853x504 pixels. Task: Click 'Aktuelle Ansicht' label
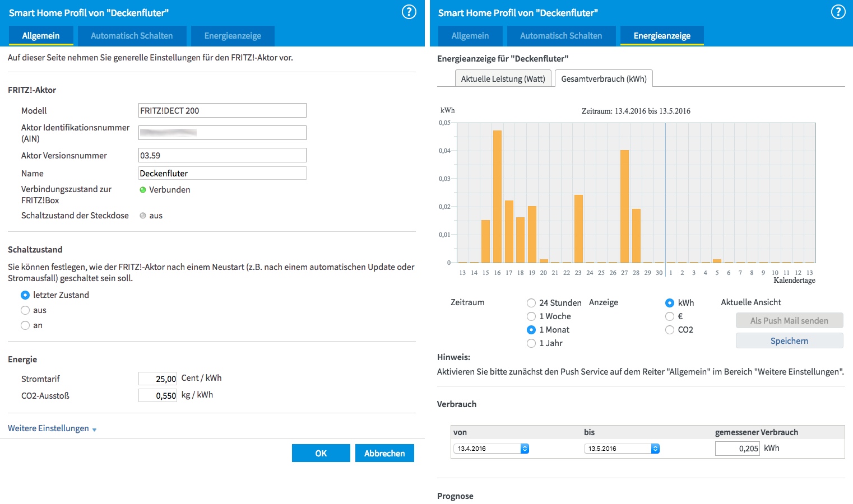(x=751, y=302)
